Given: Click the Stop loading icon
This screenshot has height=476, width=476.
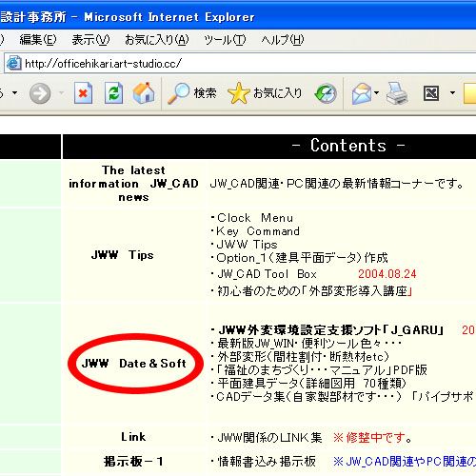Looking at the screenshot, I should point(83,93).
